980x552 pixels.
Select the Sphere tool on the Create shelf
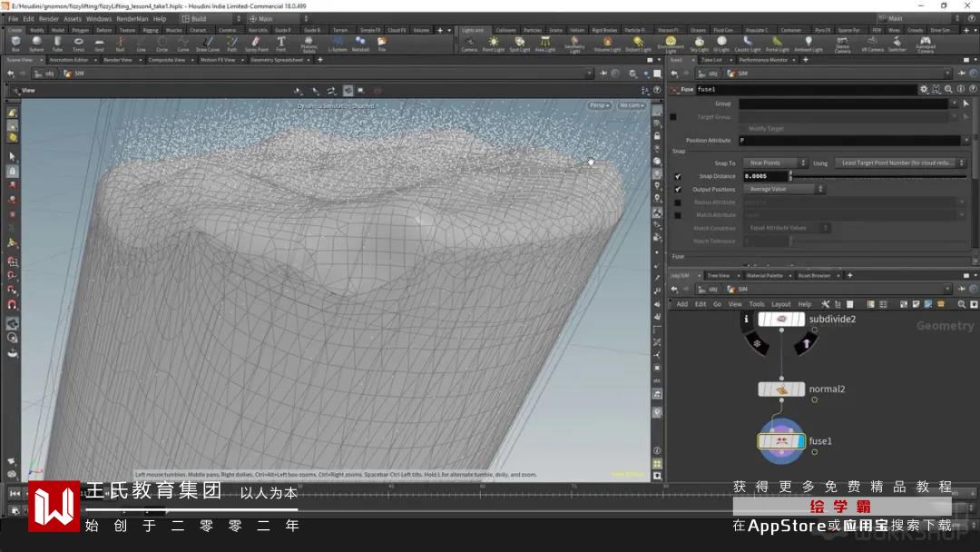(x=36, y=43)
